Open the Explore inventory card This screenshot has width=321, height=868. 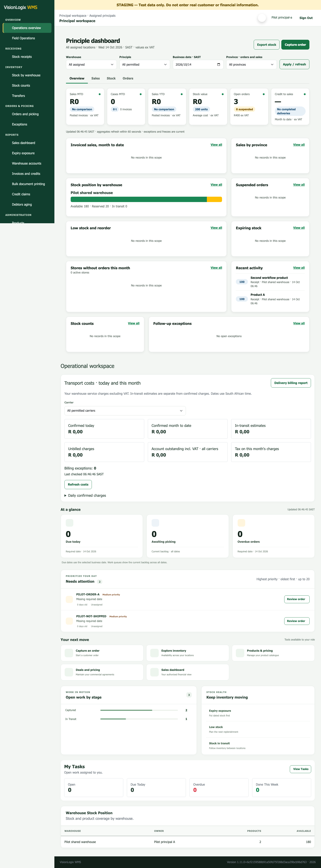tap(188, 653)
